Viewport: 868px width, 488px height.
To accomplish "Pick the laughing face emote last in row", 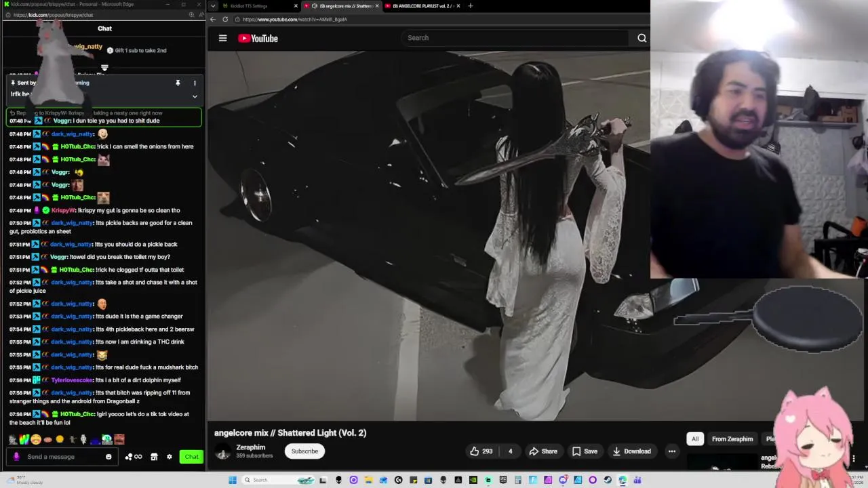I will coord(119,439).
